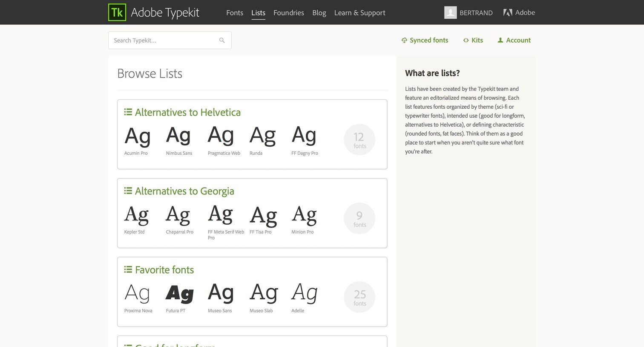The height and width of the screenshot is (347, 644).
Task: Select the Acumin Pro font sample
Action: click(x=138, y=140)
